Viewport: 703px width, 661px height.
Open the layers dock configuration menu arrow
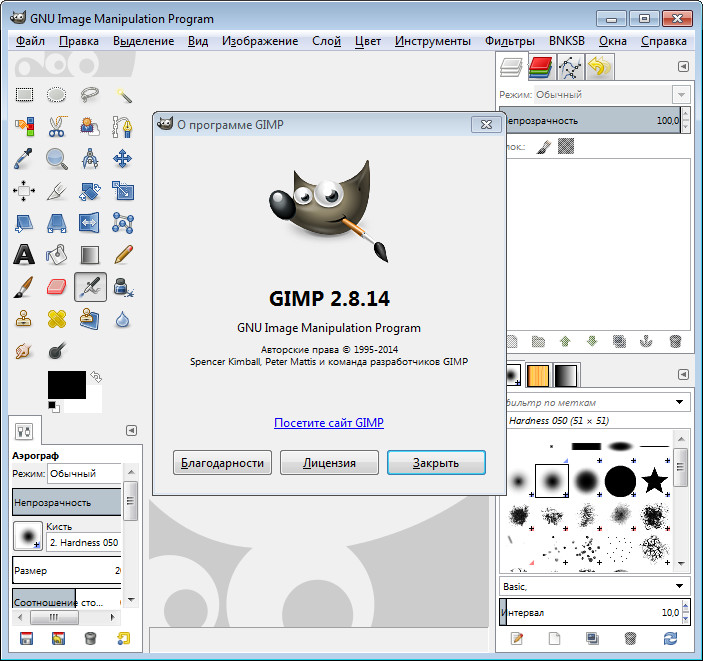coord(683,67)
